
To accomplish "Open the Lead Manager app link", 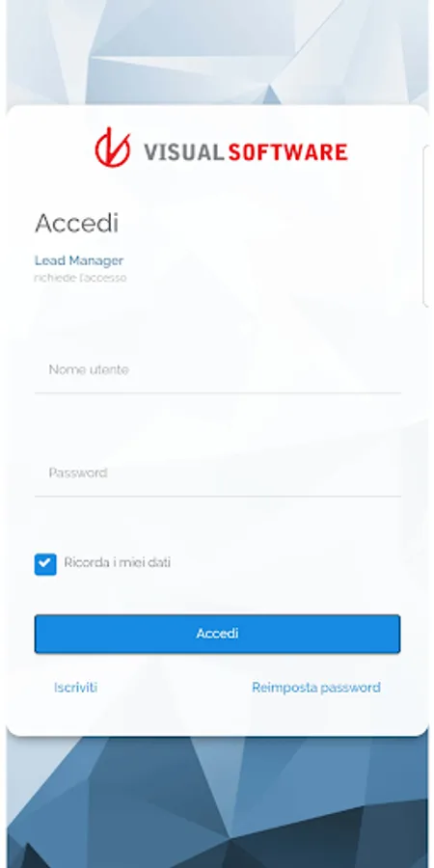I will click(79, 260).
